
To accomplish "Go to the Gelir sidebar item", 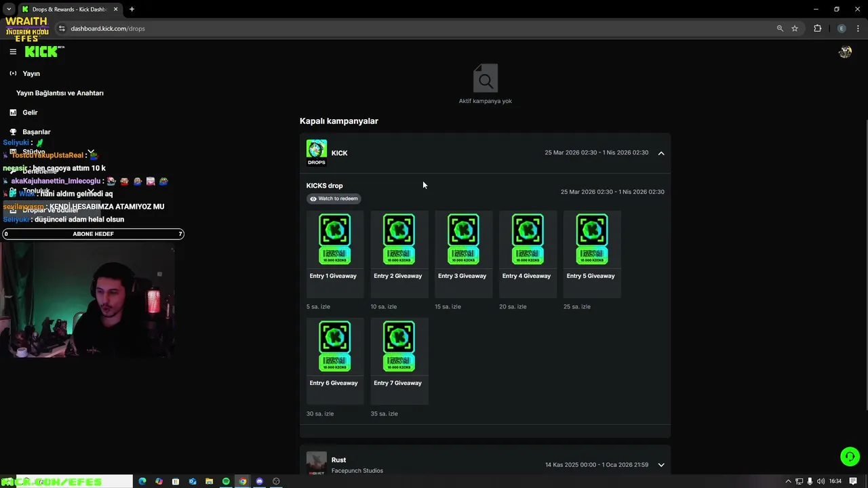I will point(30,113).
